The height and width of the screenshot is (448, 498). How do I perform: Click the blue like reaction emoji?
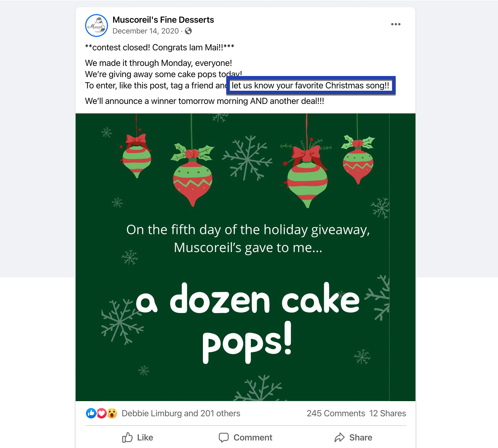pyautogui.click(x=91, y=413)
